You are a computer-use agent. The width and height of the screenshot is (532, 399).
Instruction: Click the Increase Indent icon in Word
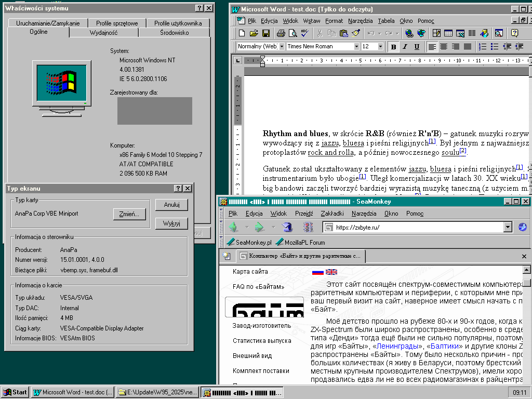(x=519, y=46)
